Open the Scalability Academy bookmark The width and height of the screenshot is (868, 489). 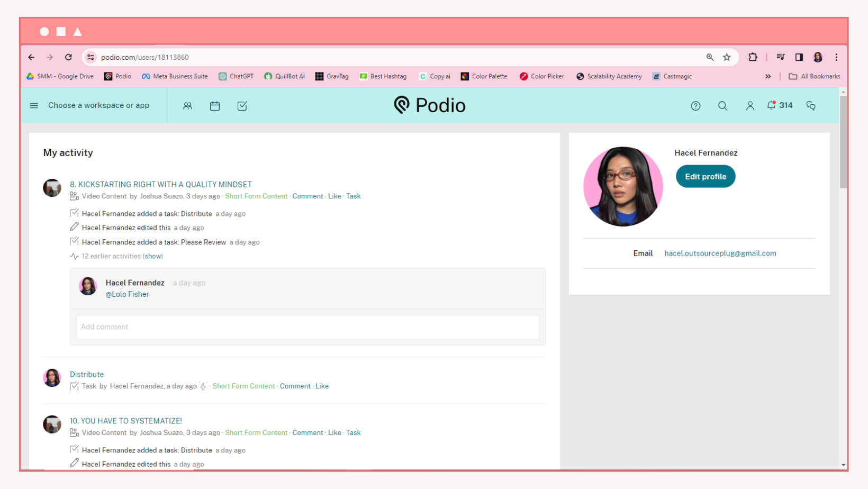click(609, 76)
